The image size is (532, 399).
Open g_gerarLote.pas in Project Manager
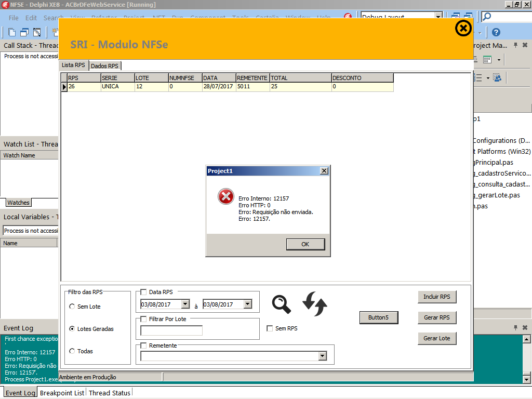coord(497,195)
